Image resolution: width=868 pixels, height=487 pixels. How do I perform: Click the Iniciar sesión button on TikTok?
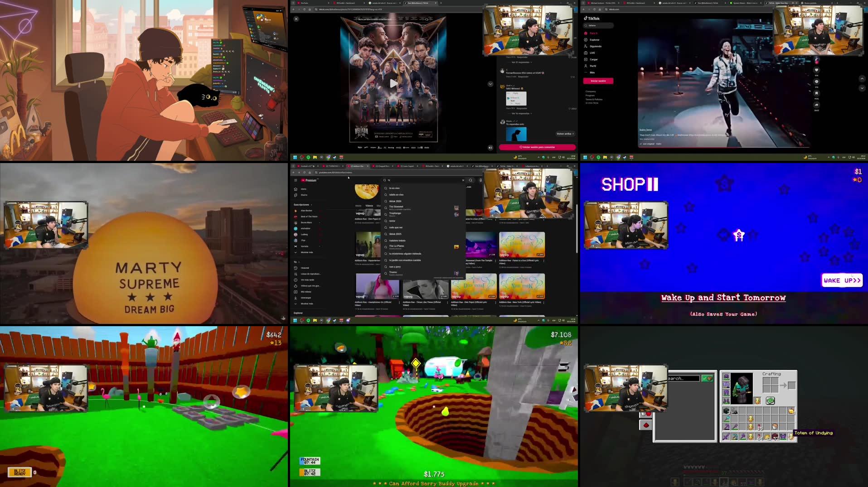point(599,81)
